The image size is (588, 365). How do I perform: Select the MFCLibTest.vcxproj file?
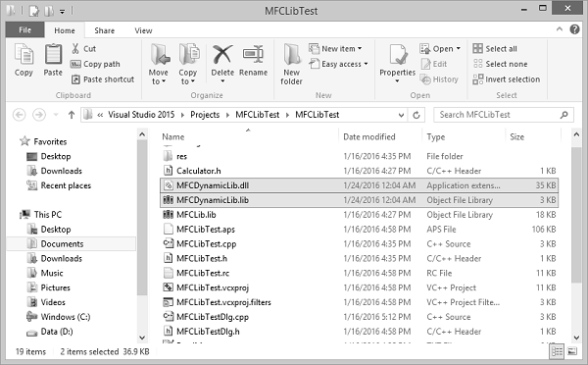click(360, 287)
